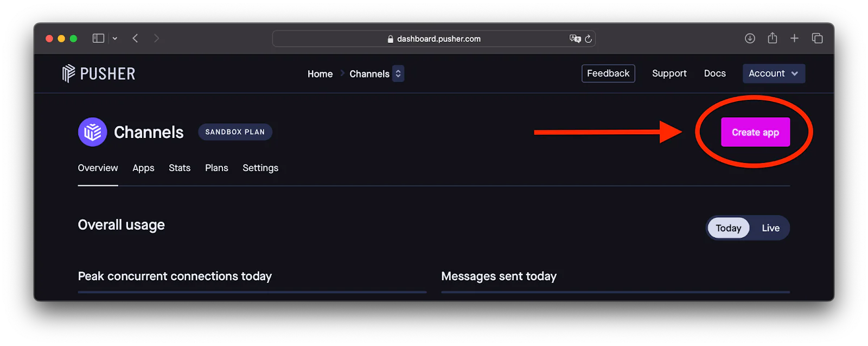Open the Safari downloads icon

coord(750,38)
